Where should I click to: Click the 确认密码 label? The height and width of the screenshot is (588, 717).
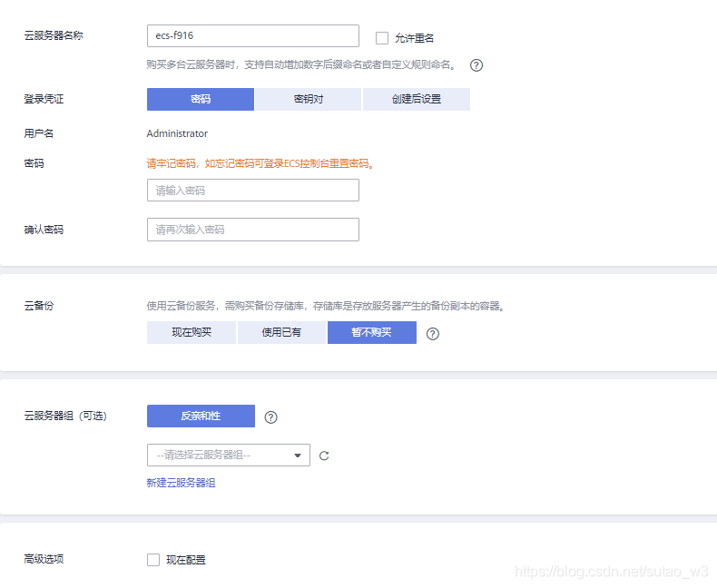click(44, 230)
